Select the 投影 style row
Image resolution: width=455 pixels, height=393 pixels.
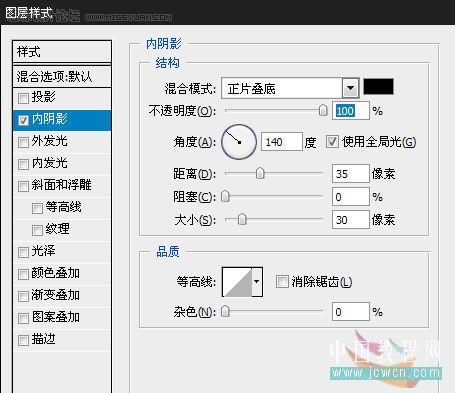[62, 98]
